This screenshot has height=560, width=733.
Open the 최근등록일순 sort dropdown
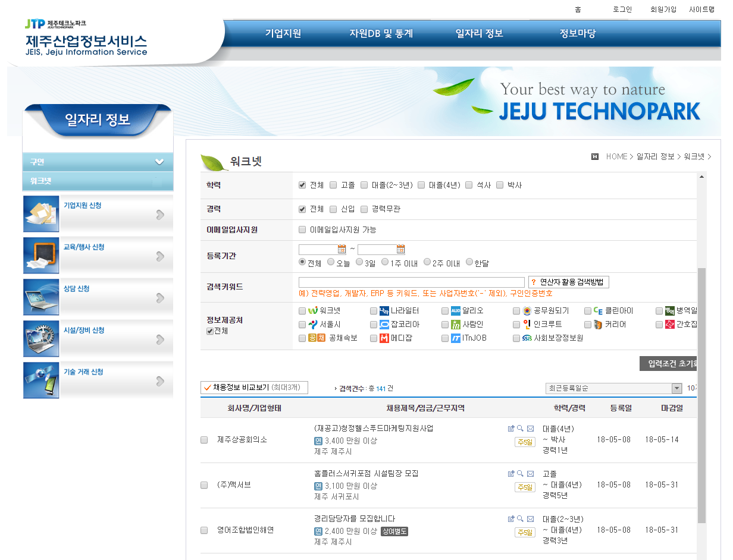613,388
